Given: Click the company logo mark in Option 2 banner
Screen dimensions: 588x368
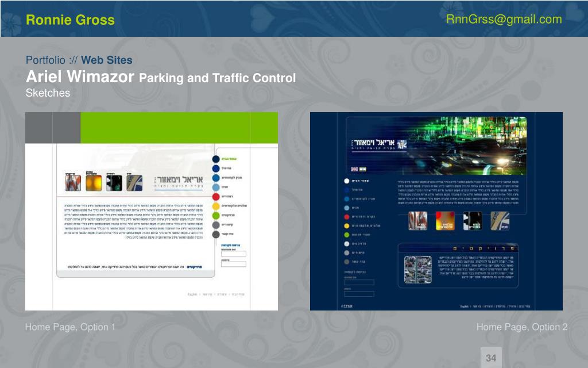Looking at the screenshot, I should tap(401, 144).
